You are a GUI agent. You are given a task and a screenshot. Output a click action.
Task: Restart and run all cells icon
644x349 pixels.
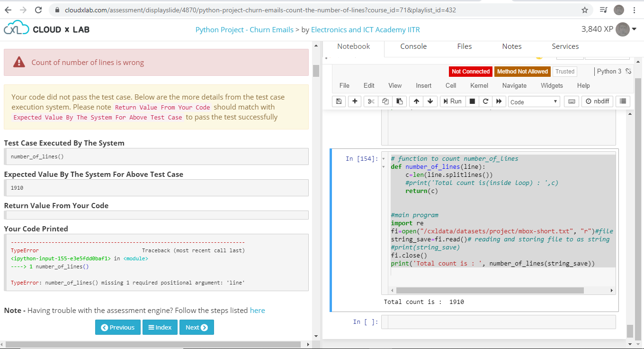[499, 101]
